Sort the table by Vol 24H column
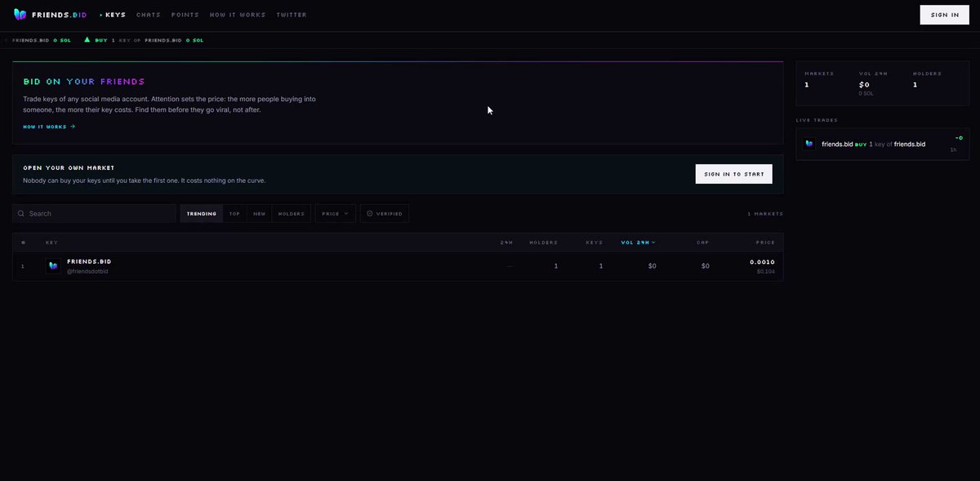980x481 pixels. coord(638,243)
